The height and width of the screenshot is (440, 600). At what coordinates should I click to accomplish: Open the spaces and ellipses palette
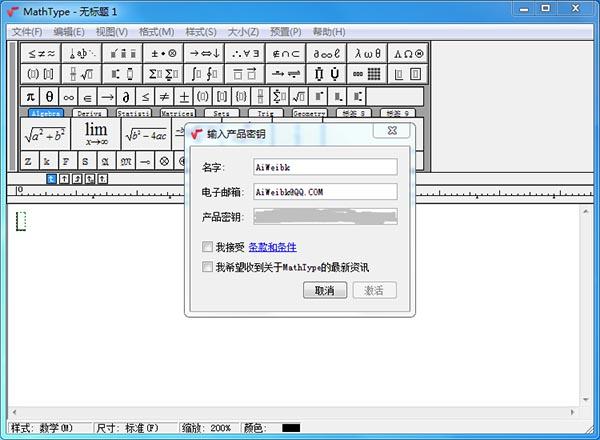coord(82,53)
